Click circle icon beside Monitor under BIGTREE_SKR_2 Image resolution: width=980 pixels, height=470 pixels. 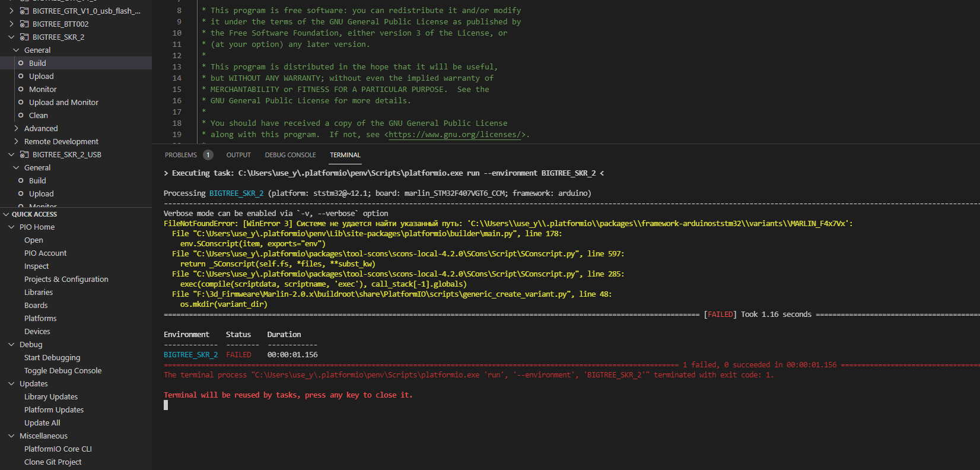click(x=21, y=89)
